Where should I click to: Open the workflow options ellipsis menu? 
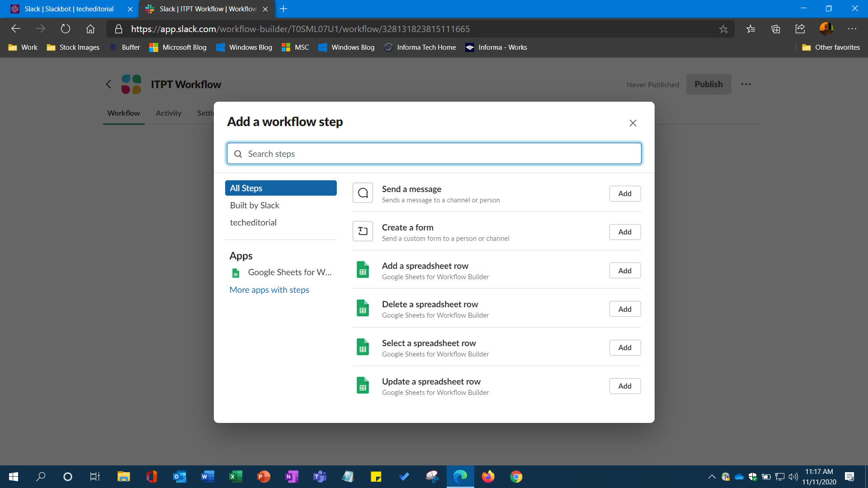(x=746, y=84)
